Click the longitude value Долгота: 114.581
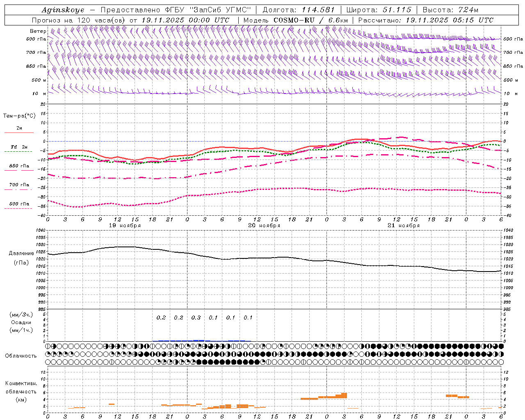Viewport: 525px width, 420px height. (298, 10)
